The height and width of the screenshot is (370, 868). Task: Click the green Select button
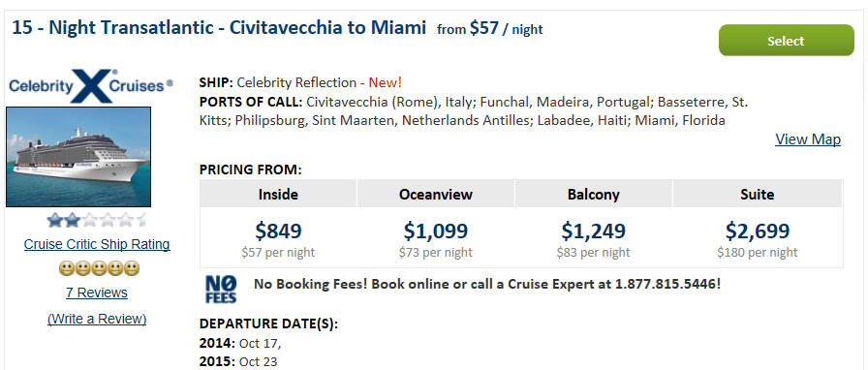click(x=786, y=41)
